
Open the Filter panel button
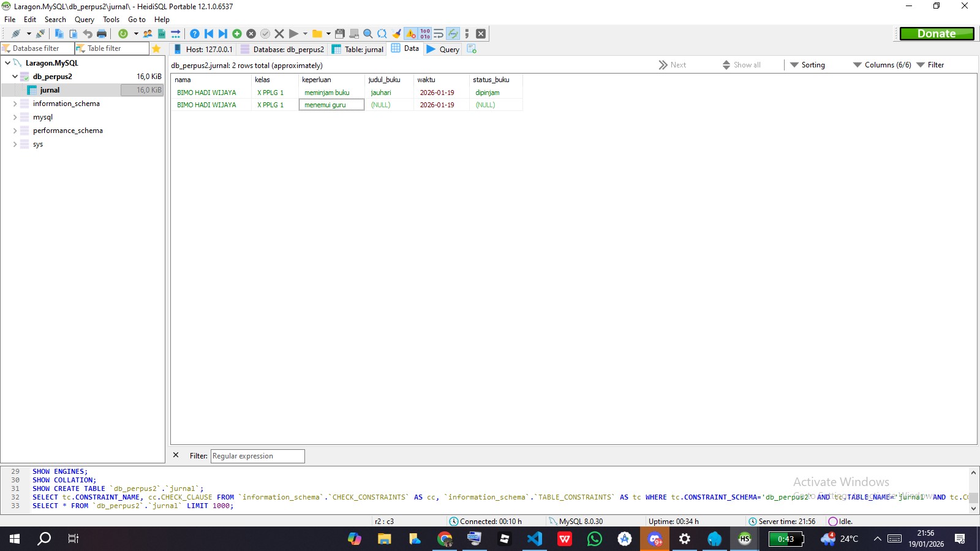[930, 65]
